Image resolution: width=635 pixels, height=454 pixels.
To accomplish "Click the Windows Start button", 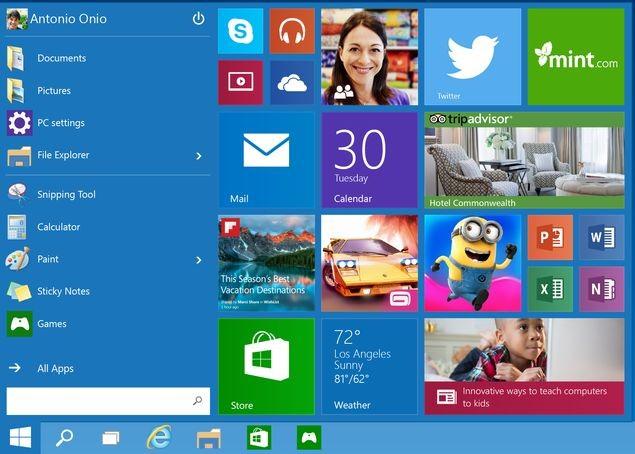I will tap(20, 437).
